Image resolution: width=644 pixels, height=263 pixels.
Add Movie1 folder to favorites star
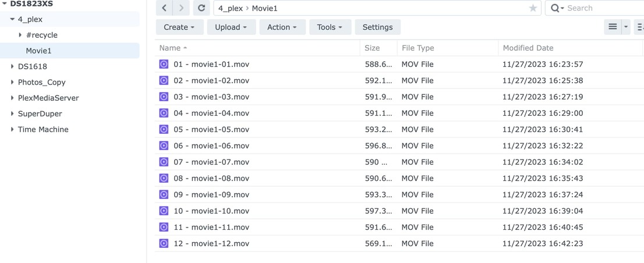pyautogui.click(x=533, y=8)
